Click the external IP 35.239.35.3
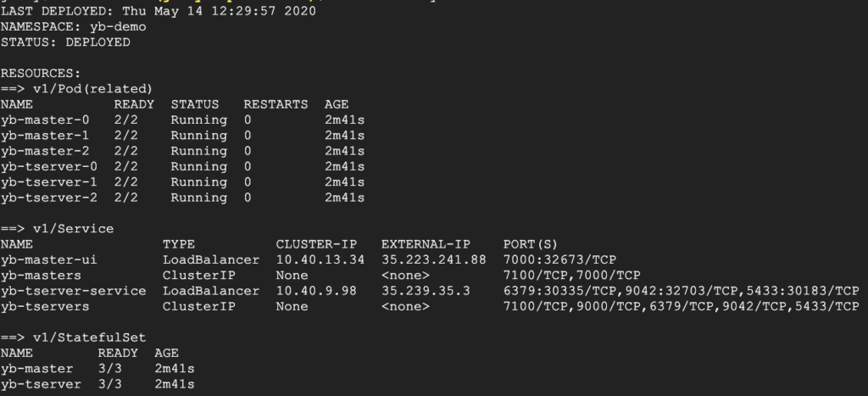868x396 pixels. pyautogui.click(x=426, y=290)
